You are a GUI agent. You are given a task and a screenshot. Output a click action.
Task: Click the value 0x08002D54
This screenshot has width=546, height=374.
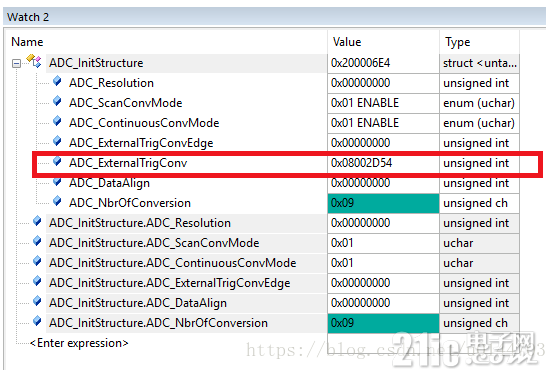(361, 163)
